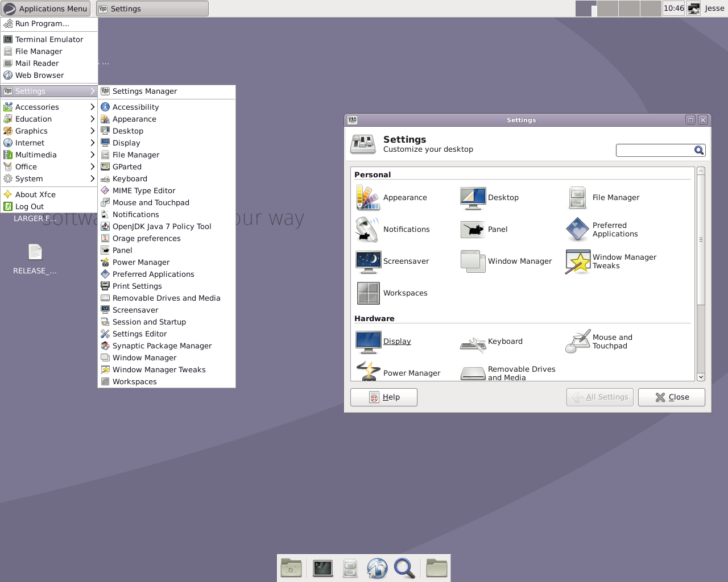The width and height of the screenshot is (728, 582).
Task: Select Log Out in Applications Menu
Action: coord(49,206)
